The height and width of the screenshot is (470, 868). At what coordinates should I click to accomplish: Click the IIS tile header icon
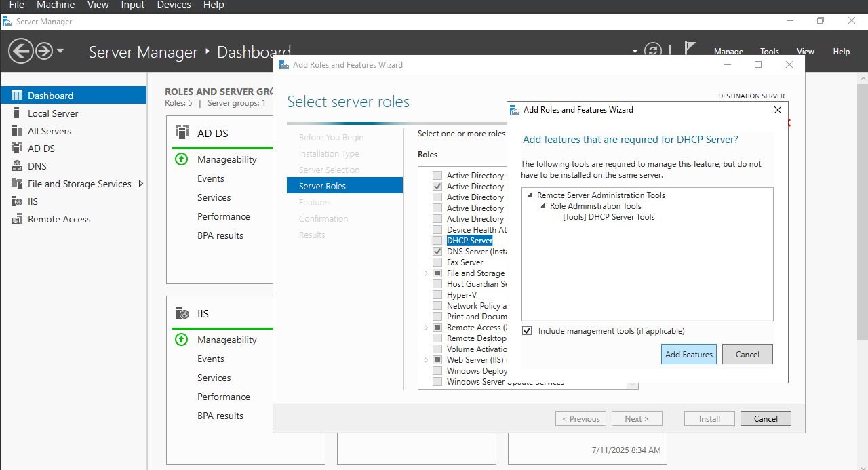[x=182, y=313]
